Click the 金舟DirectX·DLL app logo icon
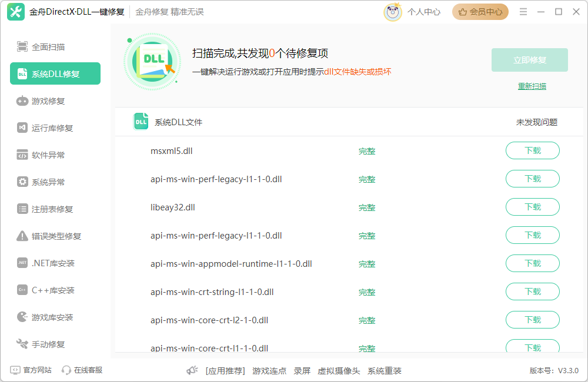Screen dimensions: 588x382 click(16, 12)
